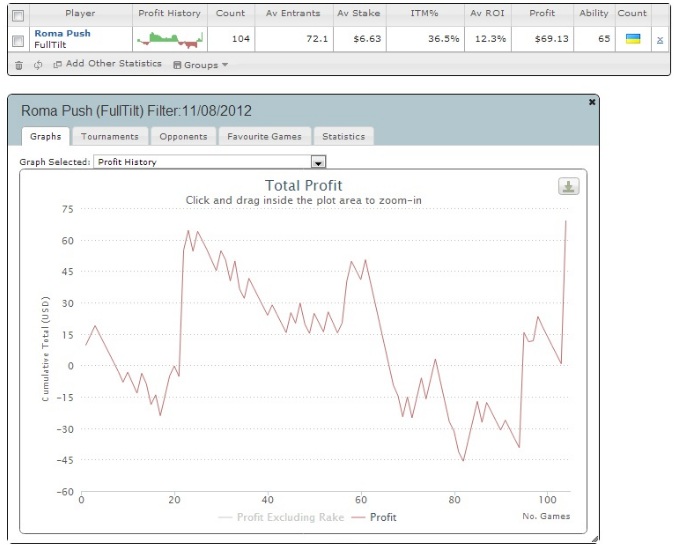The height and width of the screenshot is (545, 675).
Task: Open the Roma Push player link
Action: click(x=62, y=33)
